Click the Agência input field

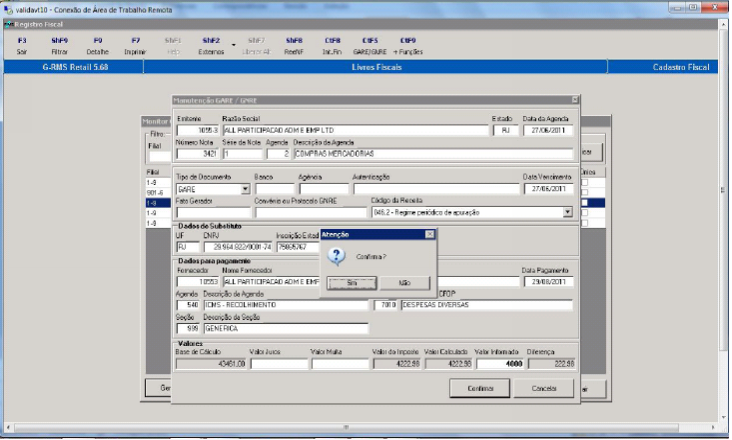click(x=324, y=189)
